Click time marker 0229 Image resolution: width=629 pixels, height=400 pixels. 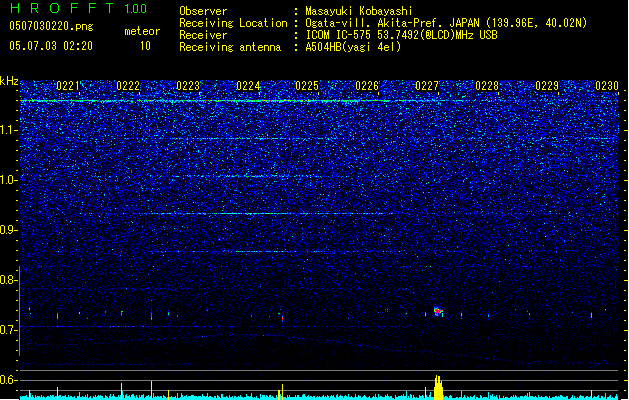[547, 86]
